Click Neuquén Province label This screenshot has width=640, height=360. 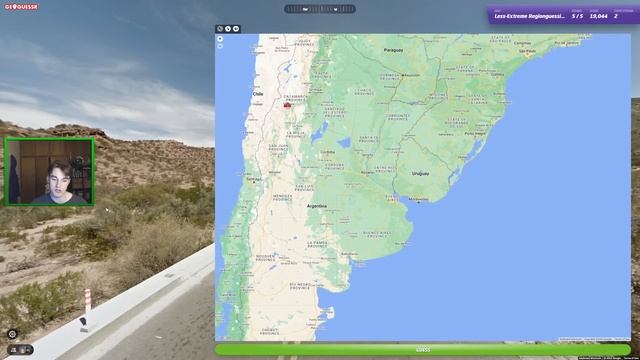click(x=265, y=258)
